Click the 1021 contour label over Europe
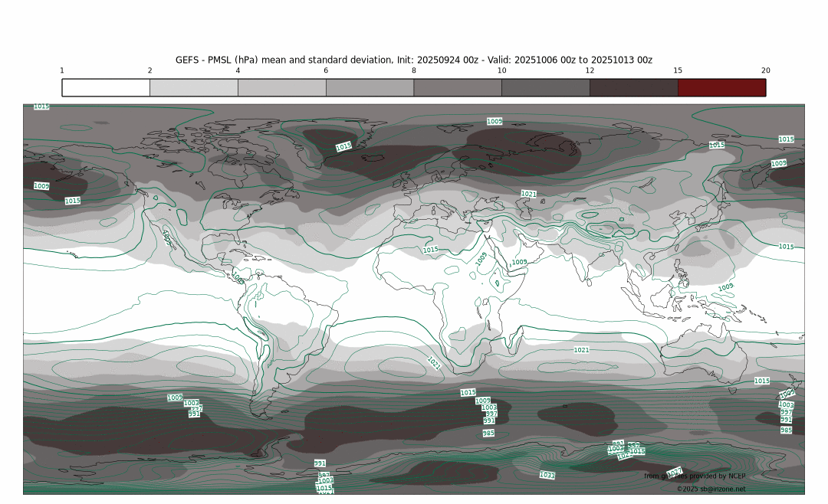 (529, 194)
